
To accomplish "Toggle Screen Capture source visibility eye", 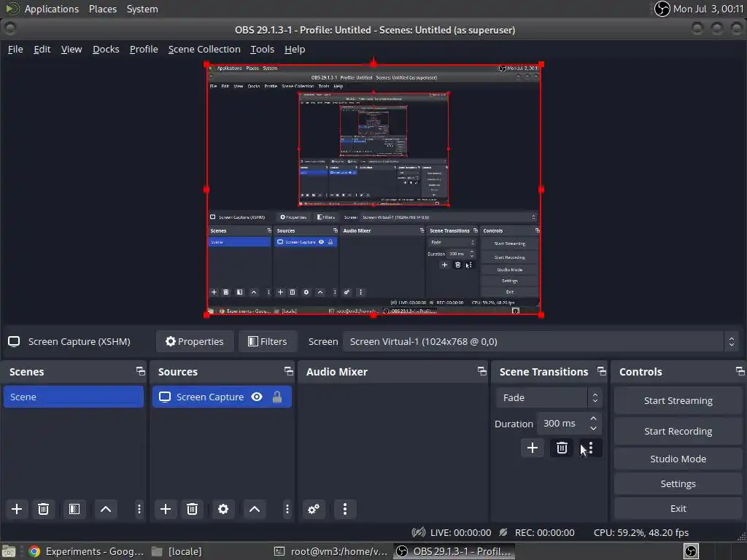I will [257, 397].
